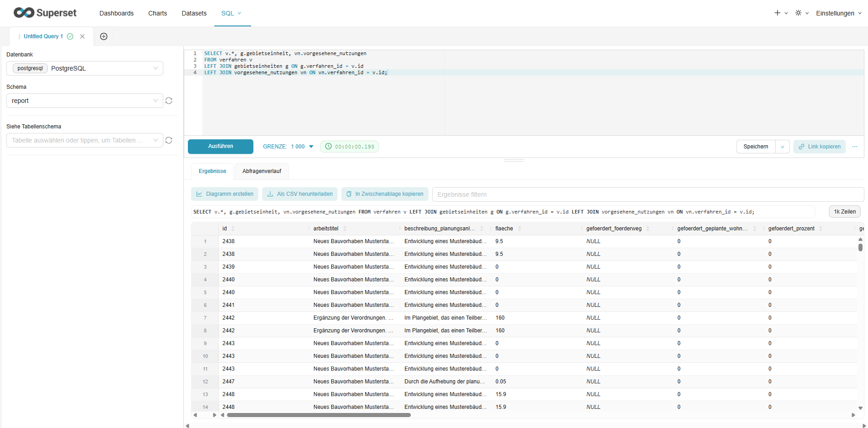This screenshot has height=428, width=868.
Task: Run query with Ausführen button
Action: click(221, 147)
